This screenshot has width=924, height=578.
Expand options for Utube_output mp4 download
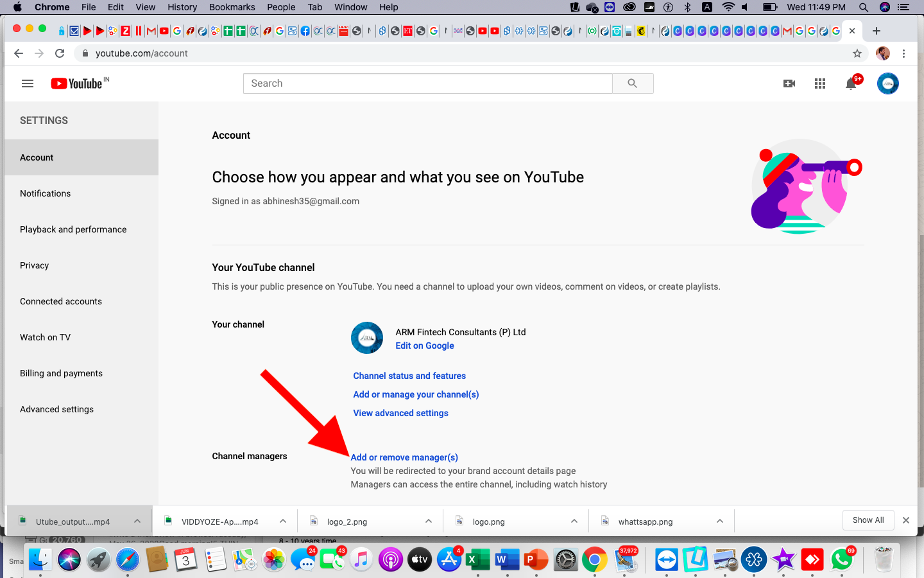click(137, 521)
